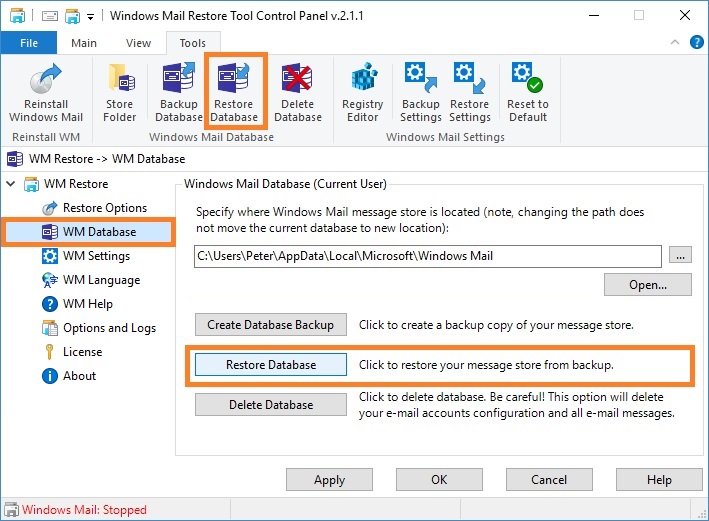Screen dimensions: 709x521
Task: Select WM Settings in the sidebar tree
Action: point(96,256)
